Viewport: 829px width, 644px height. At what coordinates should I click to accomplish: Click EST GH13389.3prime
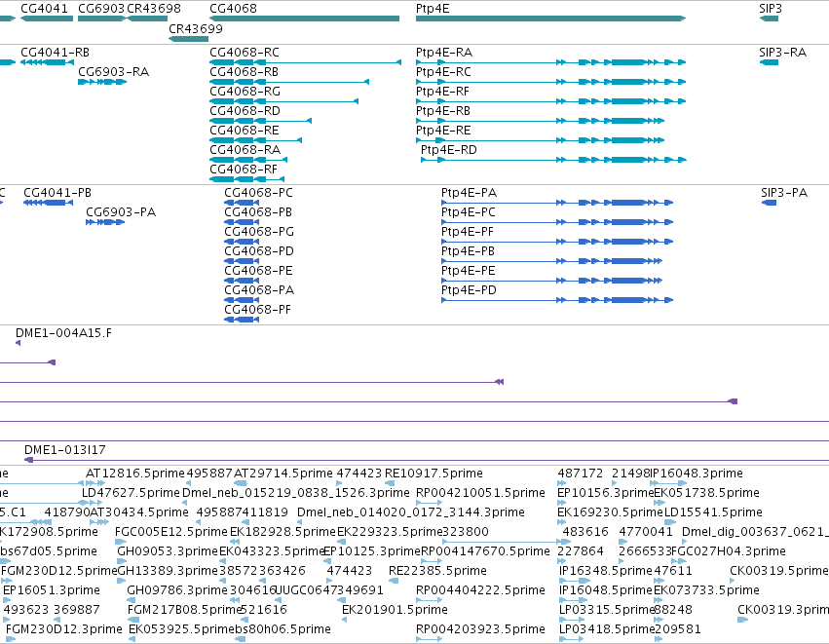[x=168, y=571]
